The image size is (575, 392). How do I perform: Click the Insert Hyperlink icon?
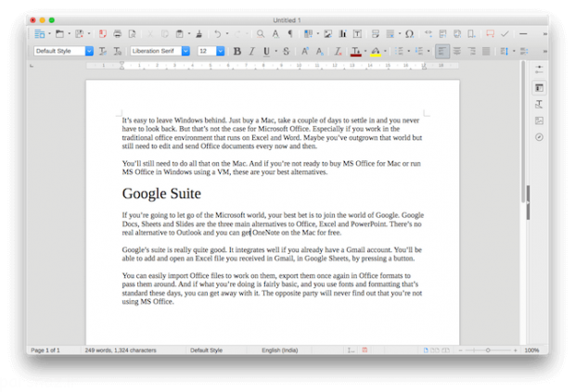pos(428,34)
